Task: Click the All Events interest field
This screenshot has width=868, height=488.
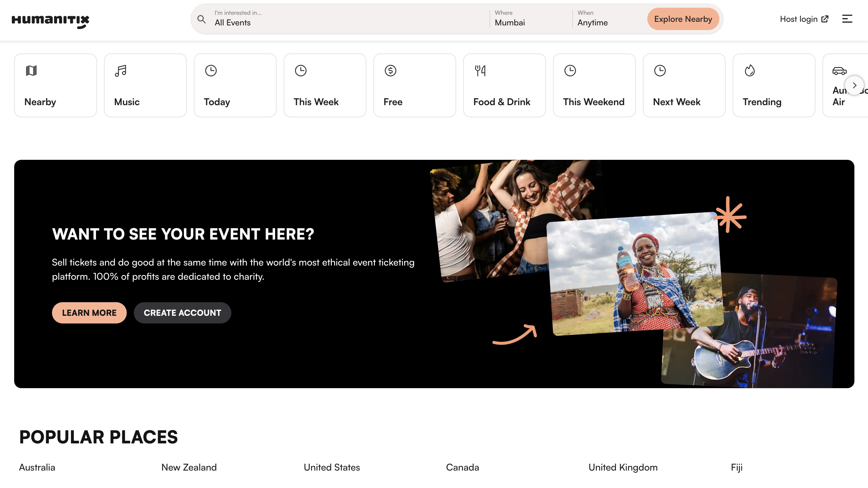Action: (x=347, y=19)
